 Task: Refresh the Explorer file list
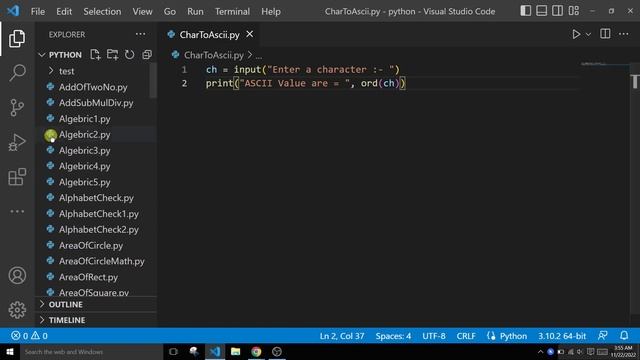pyautogui.click(x=129, y=55)
